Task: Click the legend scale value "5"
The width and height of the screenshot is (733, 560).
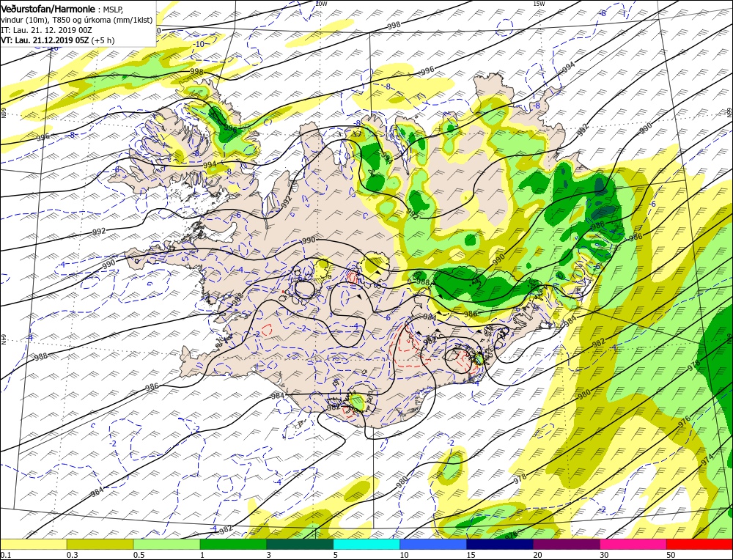Action: pyautogui.click(x=336, y=555)
